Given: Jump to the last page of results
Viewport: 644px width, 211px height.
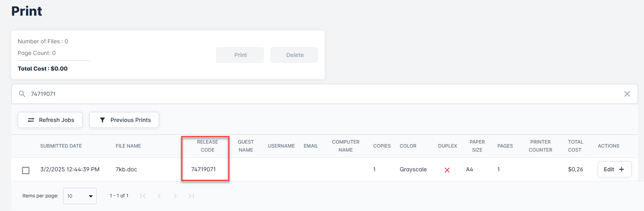Looking at the screenshot, I should tap(191, 196).
